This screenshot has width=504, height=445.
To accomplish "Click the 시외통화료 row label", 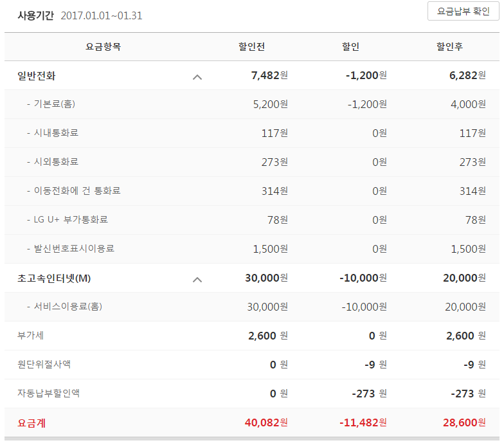I will (x=56, y=162).
